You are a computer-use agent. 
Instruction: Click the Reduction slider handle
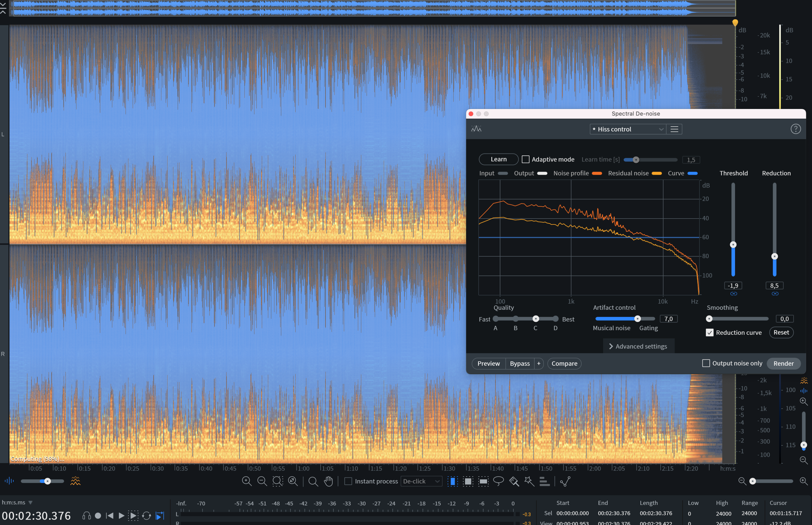(x=774, y=256)
